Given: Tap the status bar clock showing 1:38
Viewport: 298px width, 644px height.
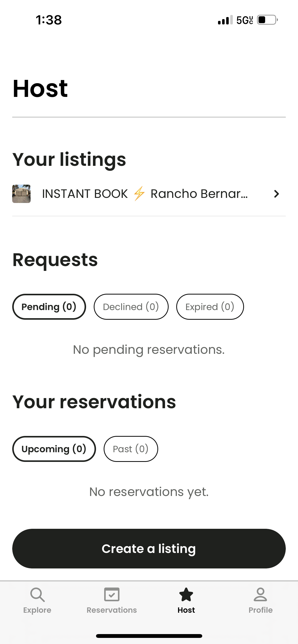Looking at the screenshot, I should pos(49,20).
